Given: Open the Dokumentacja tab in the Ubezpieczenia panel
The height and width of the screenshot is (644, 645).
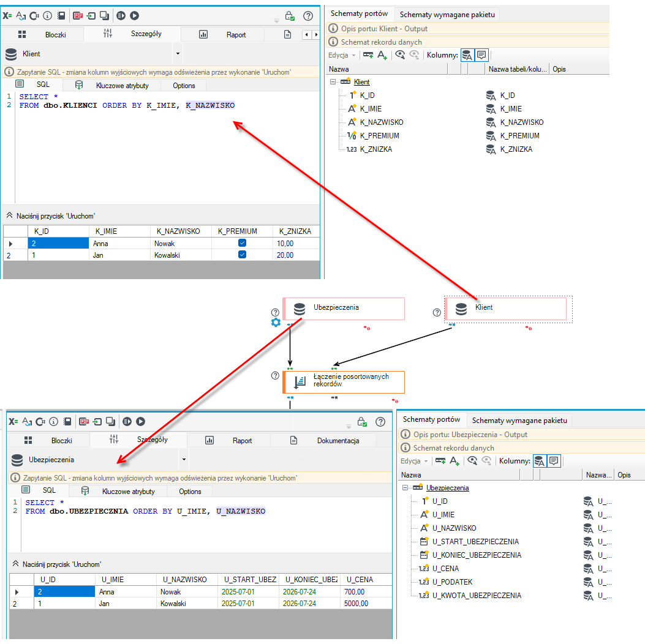Looking at the screenshot, I should (325, 441).
